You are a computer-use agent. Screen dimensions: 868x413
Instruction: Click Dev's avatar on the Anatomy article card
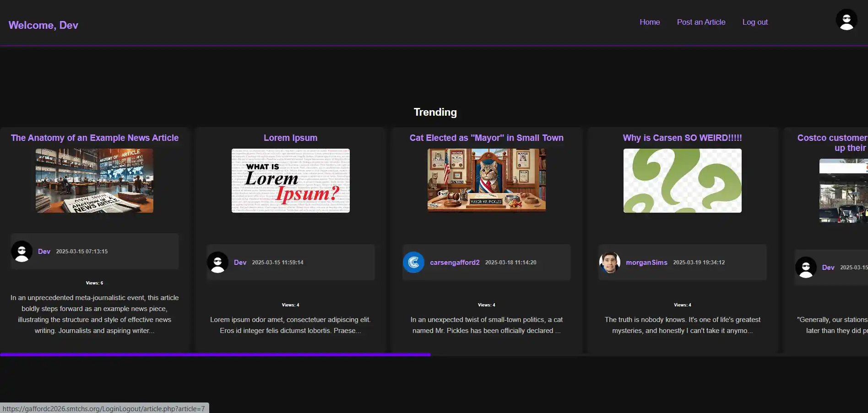pos(22,252)
